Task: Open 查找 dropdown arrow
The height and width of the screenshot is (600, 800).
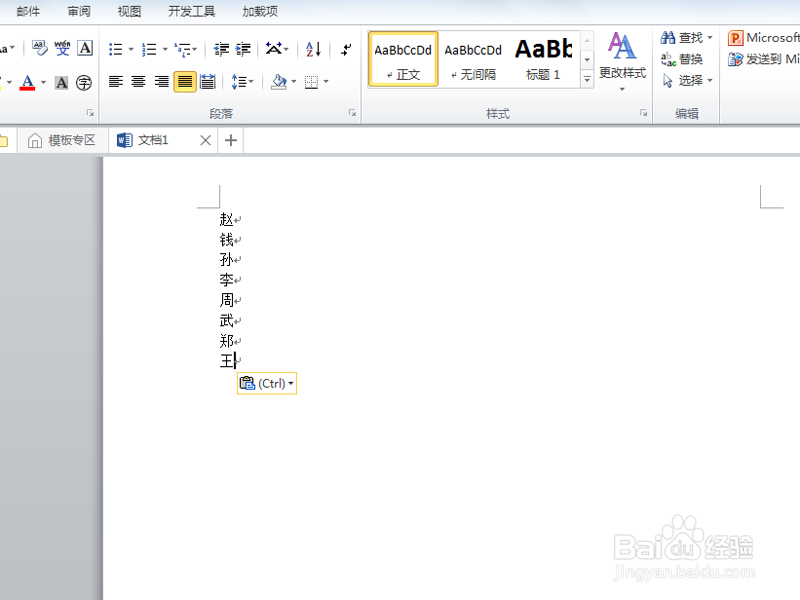Action: point(710,37)
